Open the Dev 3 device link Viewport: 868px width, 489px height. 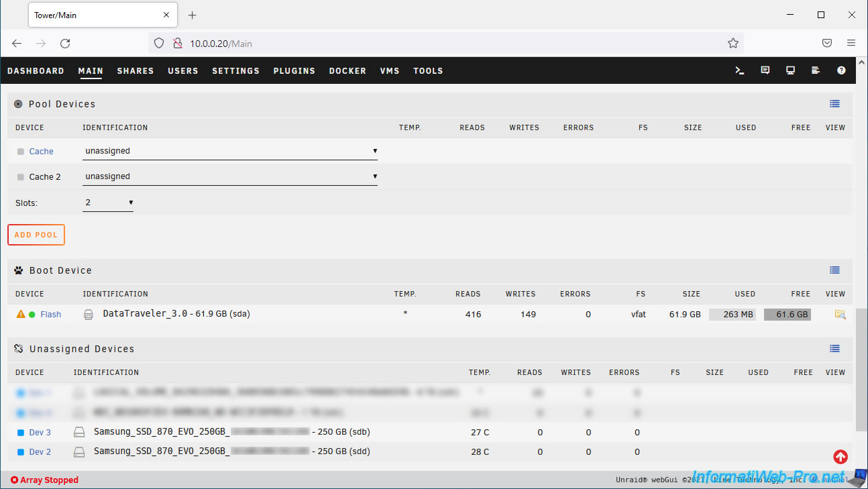coord(40,433)
